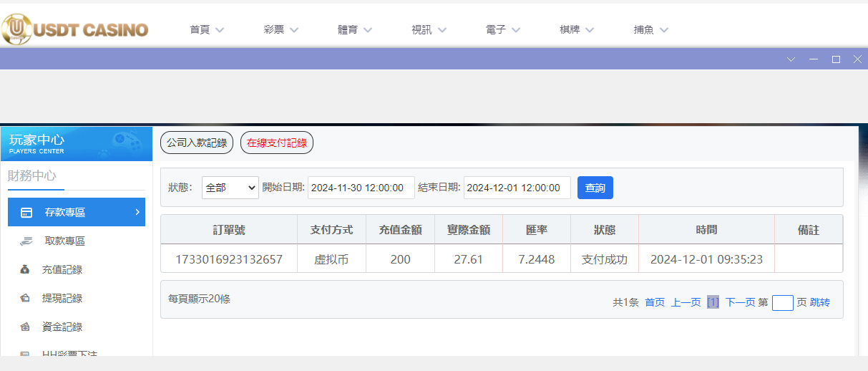Click the 提現記錄 sidebar icon
Image resolution: width=868 pixels, height=371 pixels.
pyautogui.click(x=26, y=299)
